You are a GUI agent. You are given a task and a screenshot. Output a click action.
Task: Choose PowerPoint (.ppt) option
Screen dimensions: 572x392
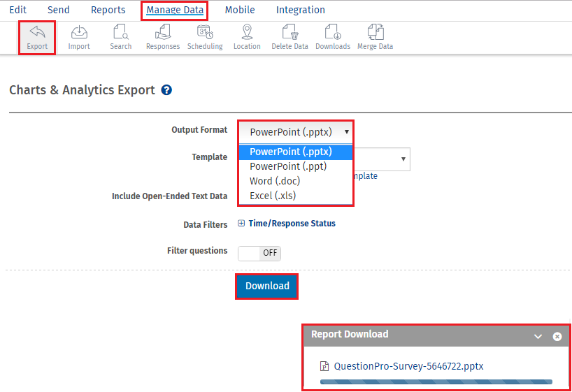click(296, 166)
